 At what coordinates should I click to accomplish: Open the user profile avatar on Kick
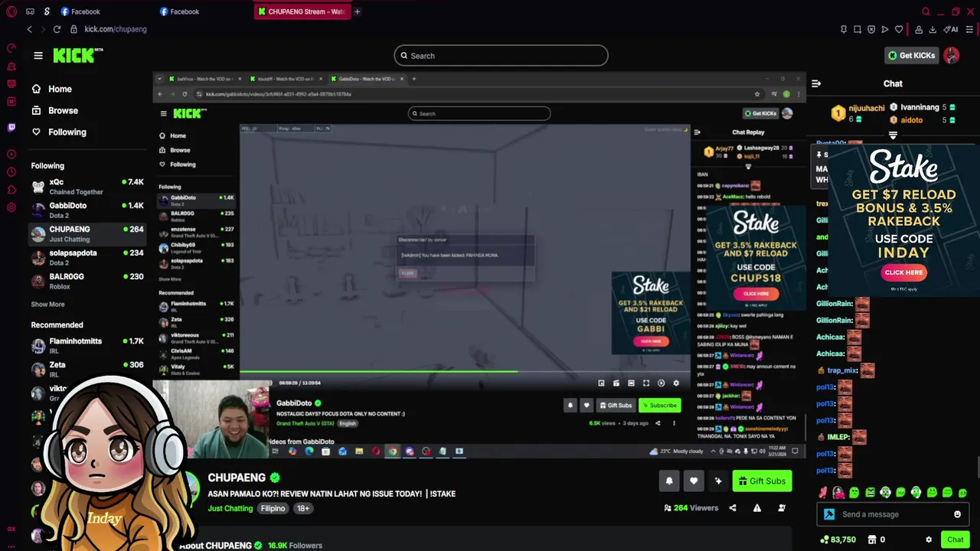pyautogui.click(x=952, y=55)
